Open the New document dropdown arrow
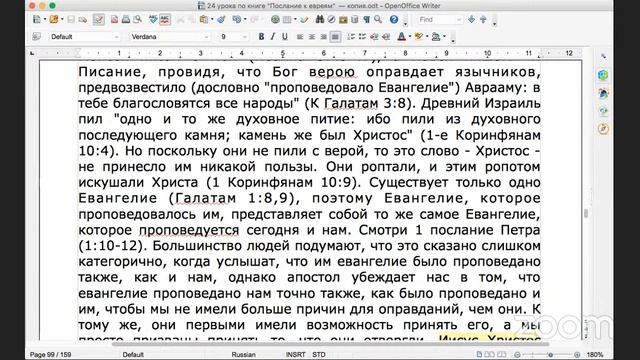The image size is (640, 360). (x=44, y=19)
